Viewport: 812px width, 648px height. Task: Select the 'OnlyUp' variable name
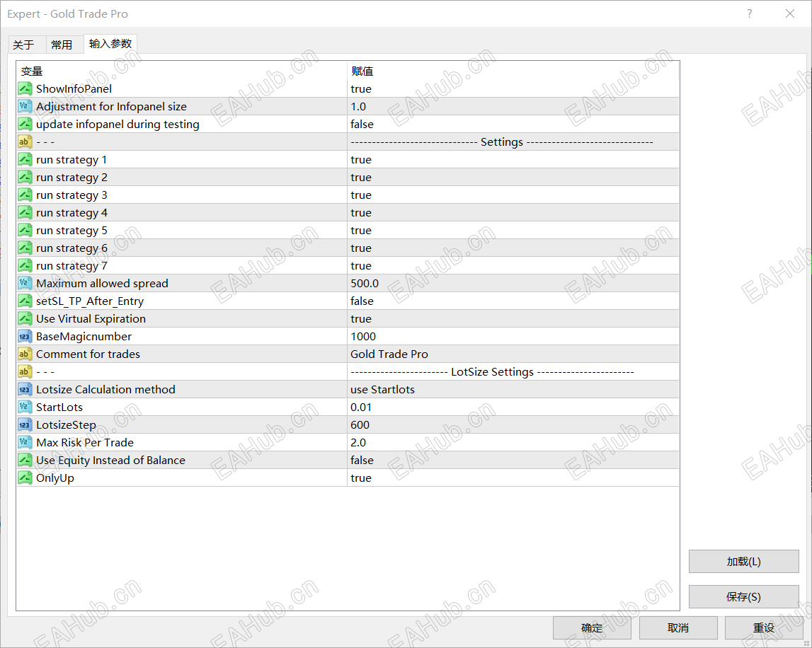pos(55,478)
